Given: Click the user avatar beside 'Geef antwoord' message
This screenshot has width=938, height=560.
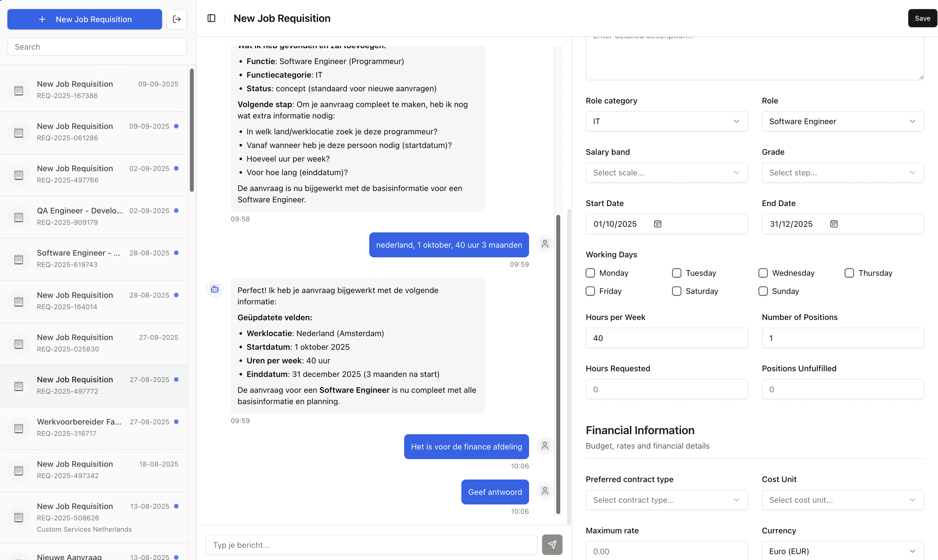Looking at the screenshot, I should coord(544,491).
